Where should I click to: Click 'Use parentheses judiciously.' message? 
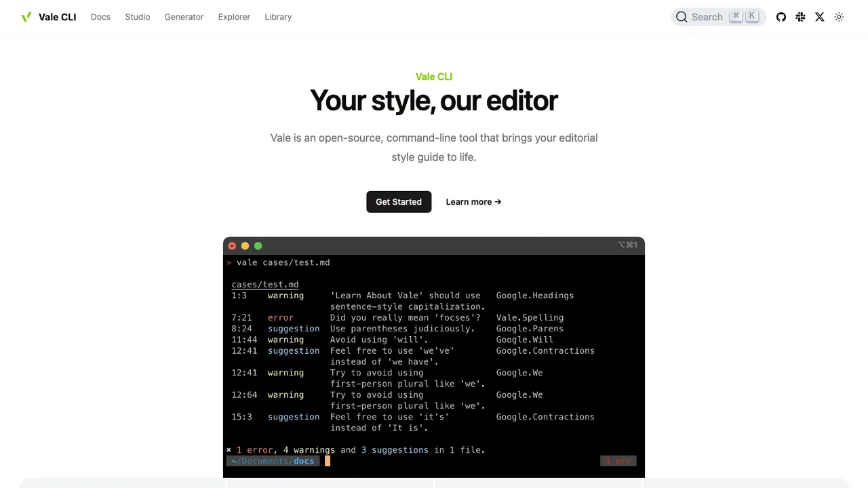pyautogui.click(x=403, y=329)
